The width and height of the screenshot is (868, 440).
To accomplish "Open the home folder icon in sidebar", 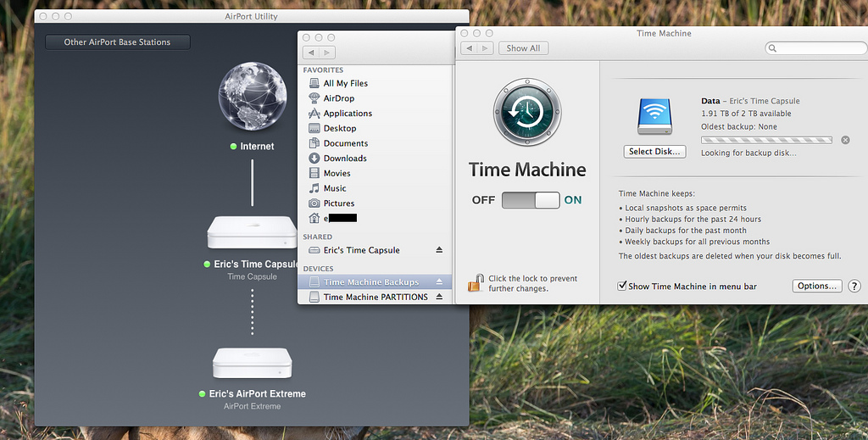I will click(314, 218).
